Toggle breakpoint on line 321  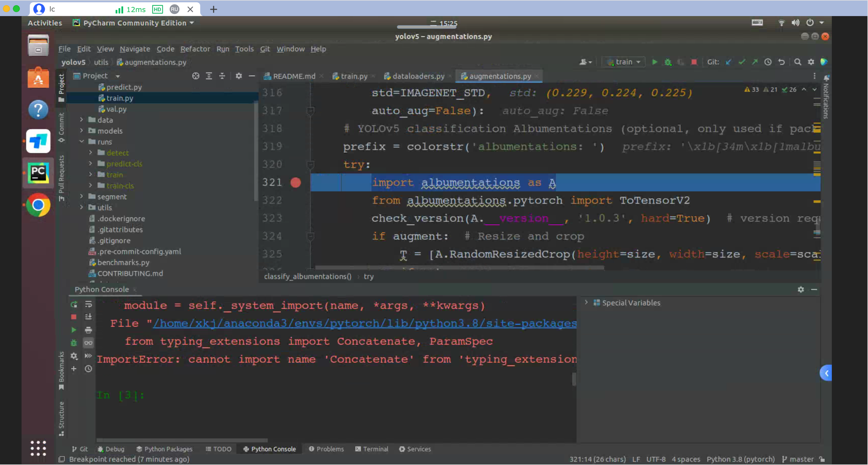pyautogui.click(x=296, y=183)
